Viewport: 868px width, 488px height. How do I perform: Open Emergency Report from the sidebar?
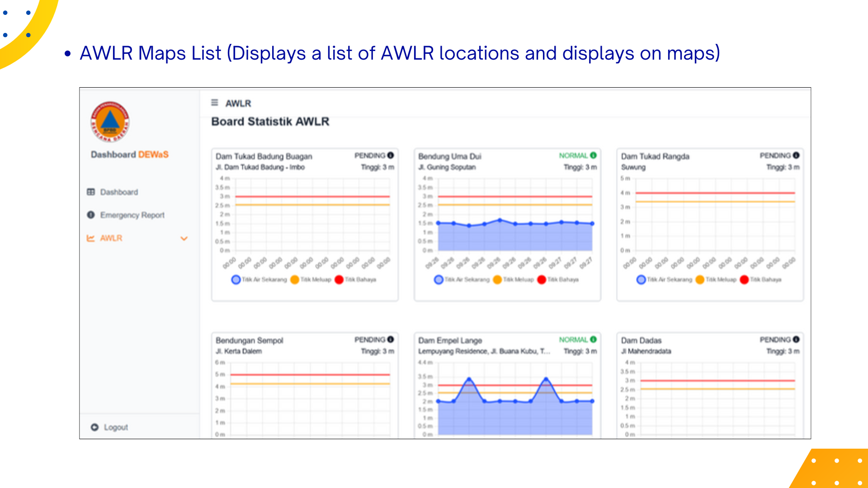[x=132, y=215]
